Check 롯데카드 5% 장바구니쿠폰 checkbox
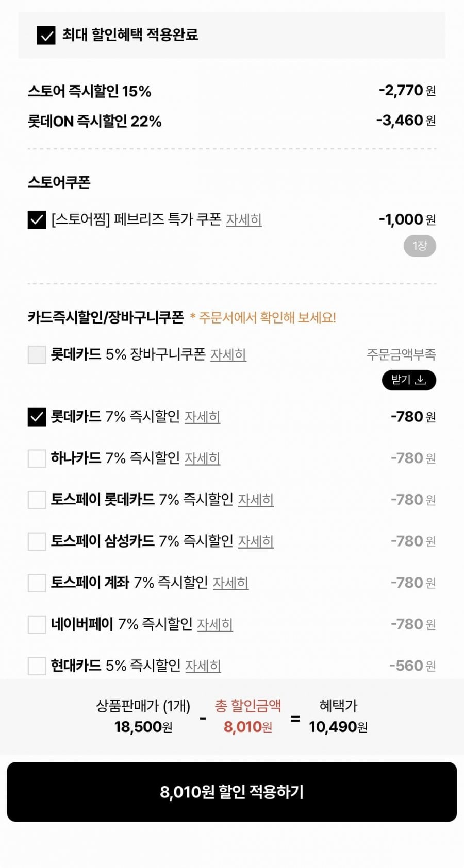464x868 pixels. [x=37, y=354]
